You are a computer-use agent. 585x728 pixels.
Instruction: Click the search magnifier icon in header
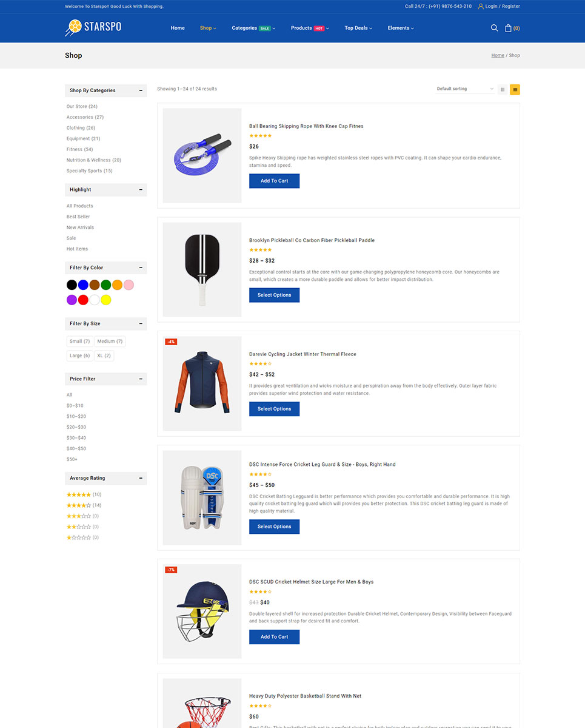tap(494, 28)
